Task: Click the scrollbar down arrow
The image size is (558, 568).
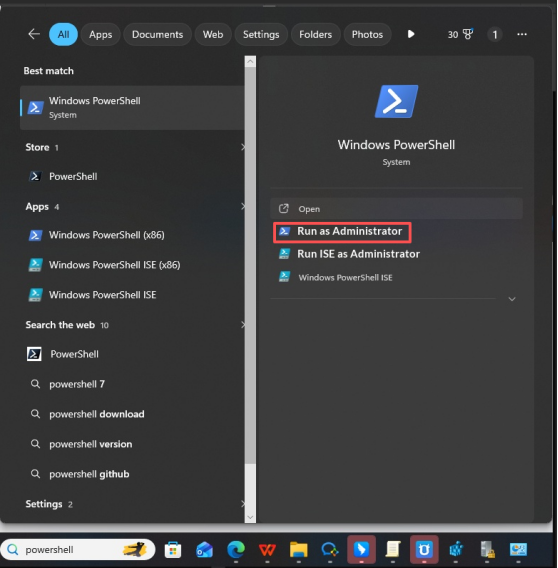Action: (250, 517)
